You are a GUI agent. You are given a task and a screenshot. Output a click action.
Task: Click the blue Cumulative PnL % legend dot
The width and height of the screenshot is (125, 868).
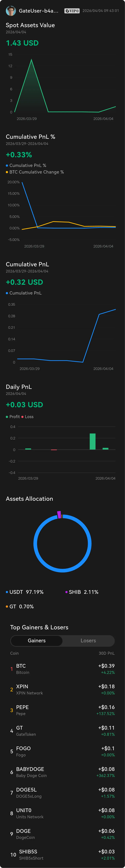point(7,165)
